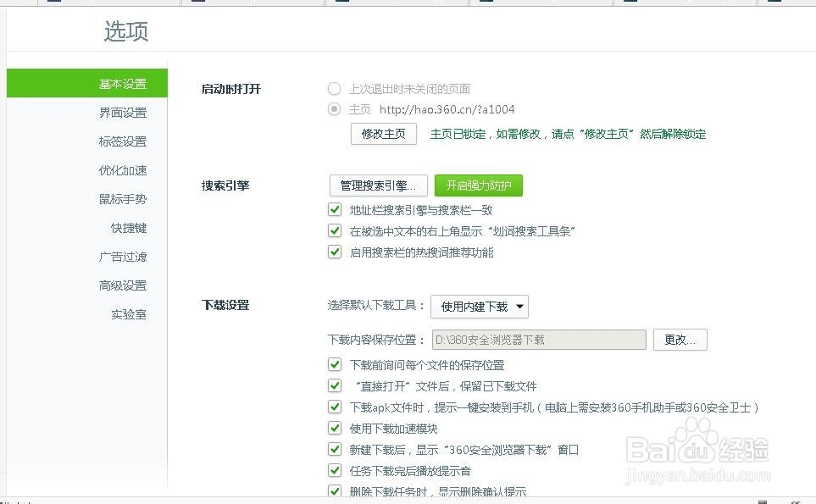Select the 主页 radio option

tap(334, 109)
